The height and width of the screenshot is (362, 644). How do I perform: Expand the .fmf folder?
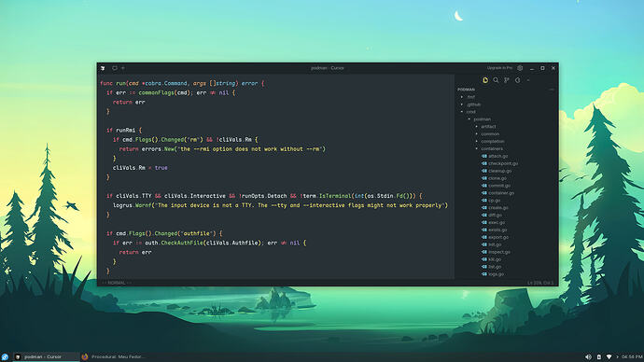click(470, 97)
